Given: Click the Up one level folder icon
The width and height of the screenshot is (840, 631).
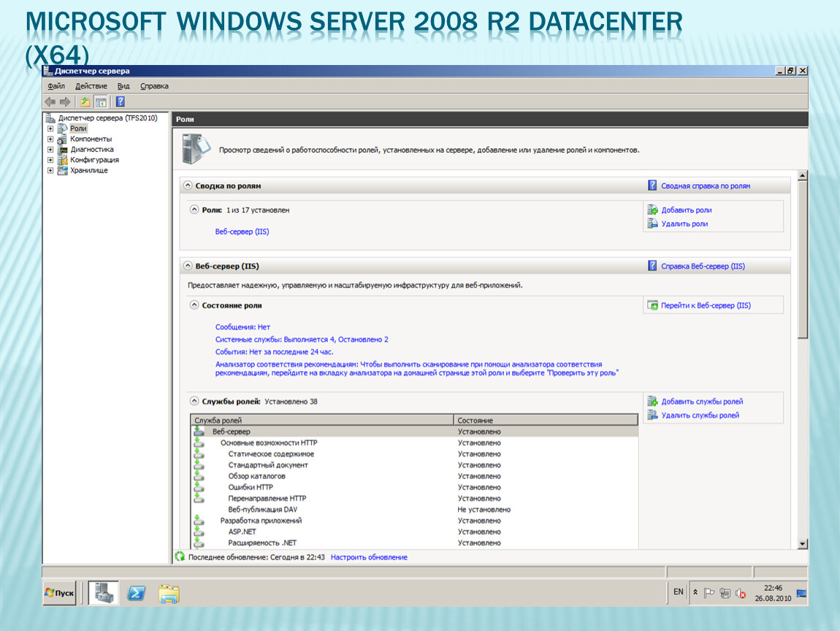Looking at the screenshot, I should pyautogui.click(x=85, y=102).
